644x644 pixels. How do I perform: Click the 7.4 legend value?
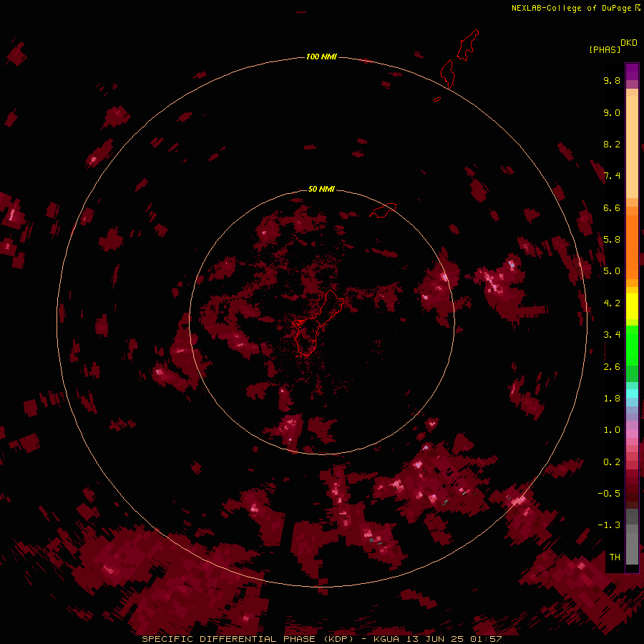(612, 176)
